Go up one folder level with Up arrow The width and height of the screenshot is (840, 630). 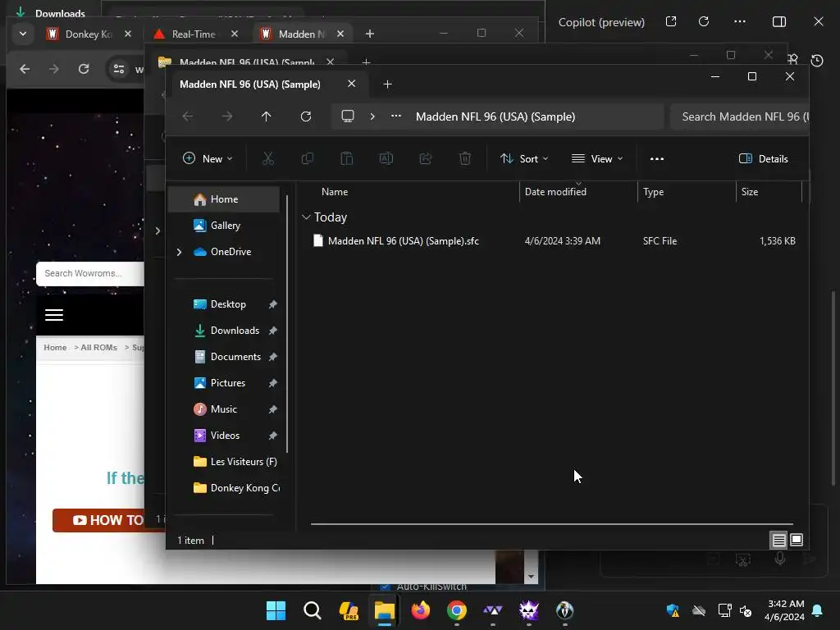267,116
